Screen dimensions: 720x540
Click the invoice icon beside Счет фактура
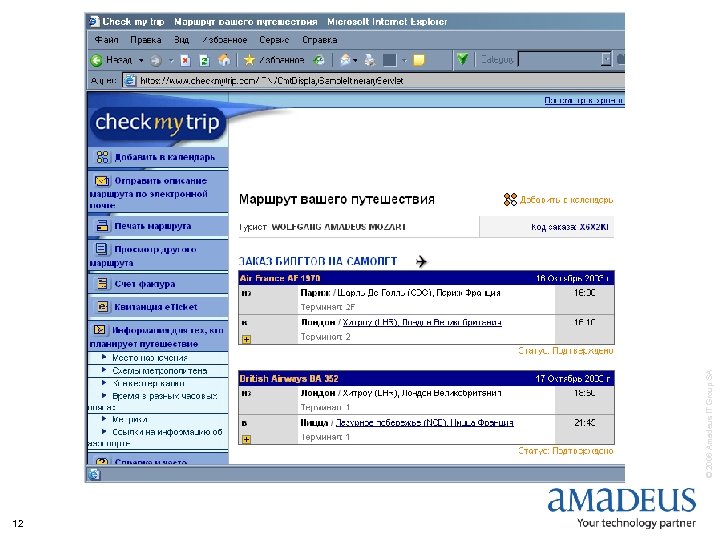(102, 283)
